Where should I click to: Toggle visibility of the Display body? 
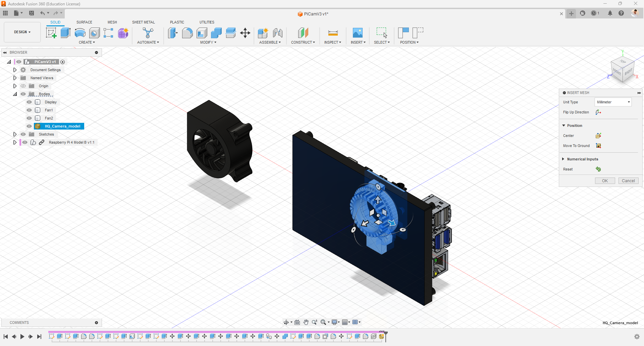click(29, 102)
